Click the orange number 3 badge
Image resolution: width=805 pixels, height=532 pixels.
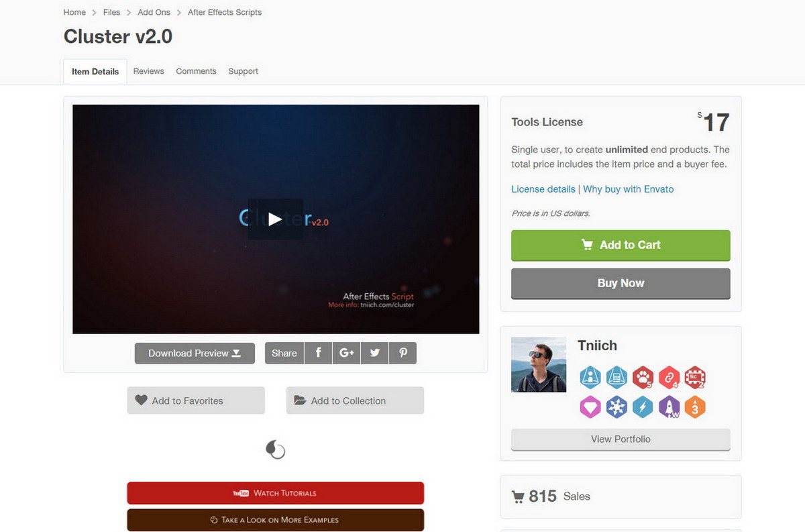pos(695,407)
